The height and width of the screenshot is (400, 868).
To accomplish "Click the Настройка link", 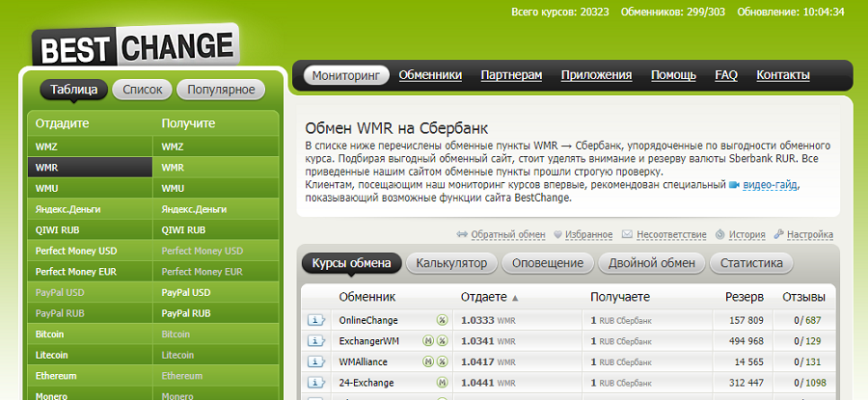I will (810, 234).
